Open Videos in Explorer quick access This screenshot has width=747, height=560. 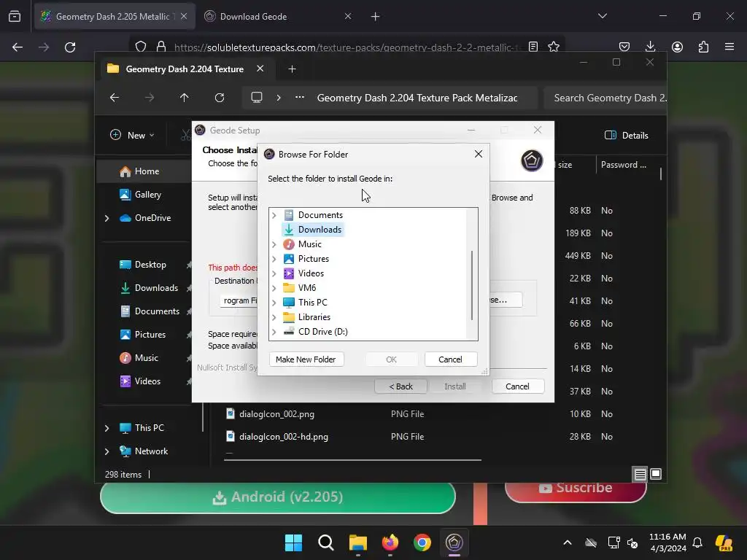[147, 381]
